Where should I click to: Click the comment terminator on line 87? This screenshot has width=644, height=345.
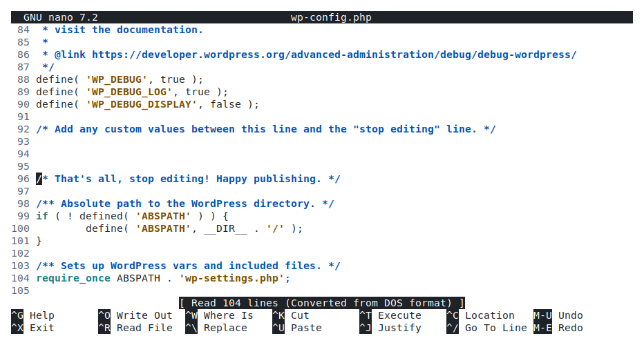48,67
